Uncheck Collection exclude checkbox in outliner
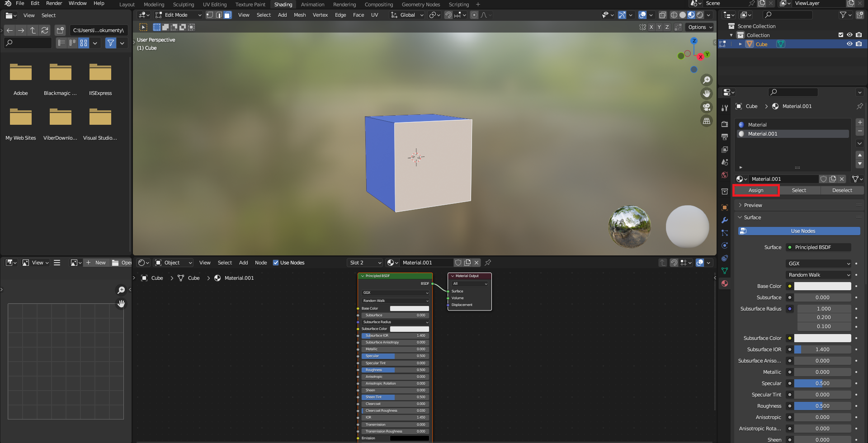The height and width of the screenshot is (443, 868). pyautogui.click(x=840, y=35)
